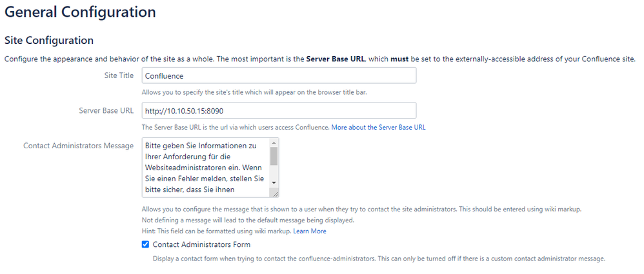This screenshot has height=274, width=644.
Task: Click the textarea scrollbar thumb
Action: pos(274,156)
